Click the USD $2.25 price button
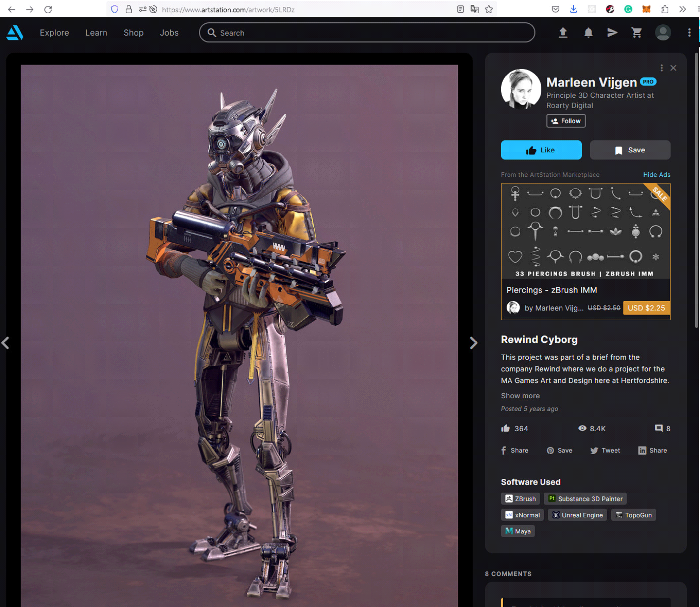 pyautogui.click(x=646, y=308)
